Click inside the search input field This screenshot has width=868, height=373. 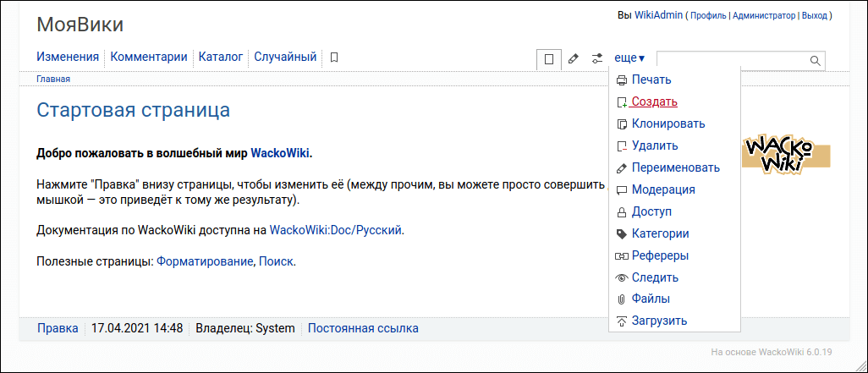[732, 60]
